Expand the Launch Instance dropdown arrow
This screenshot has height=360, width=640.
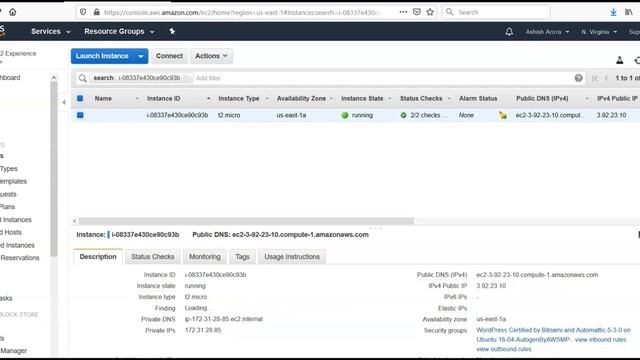point(141,56)
